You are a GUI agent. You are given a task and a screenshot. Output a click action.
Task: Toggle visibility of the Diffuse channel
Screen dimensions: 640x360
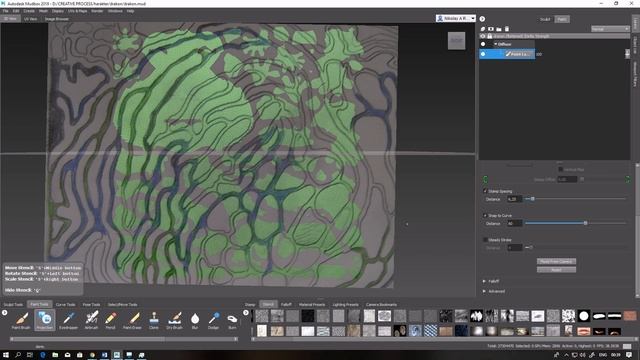coord(483,44)
